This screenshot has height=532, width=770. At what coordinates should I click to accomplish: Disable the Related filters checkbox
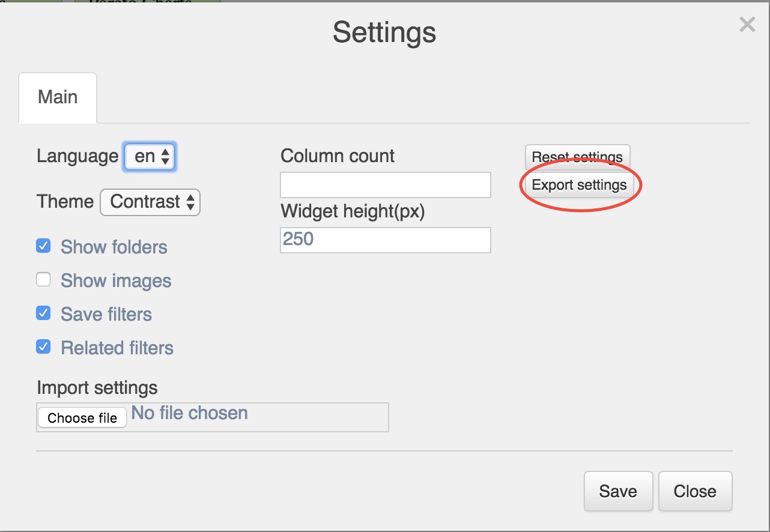click(x=43, y=347)
